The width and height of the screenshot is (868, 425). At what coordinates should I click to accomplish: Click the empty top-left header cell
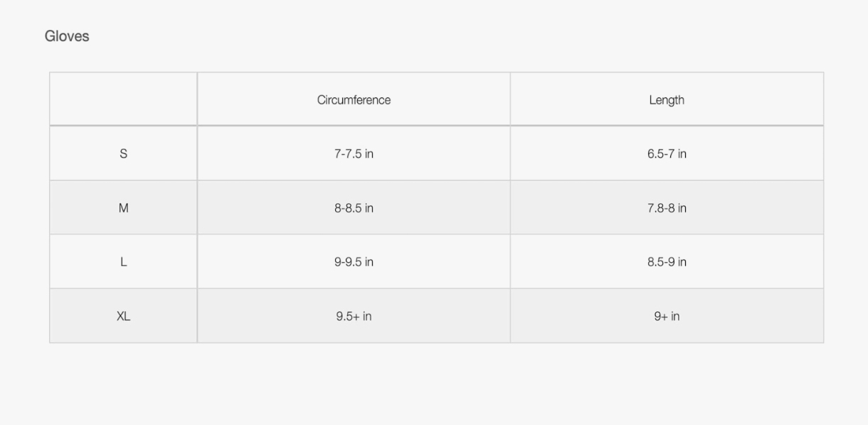123,99
